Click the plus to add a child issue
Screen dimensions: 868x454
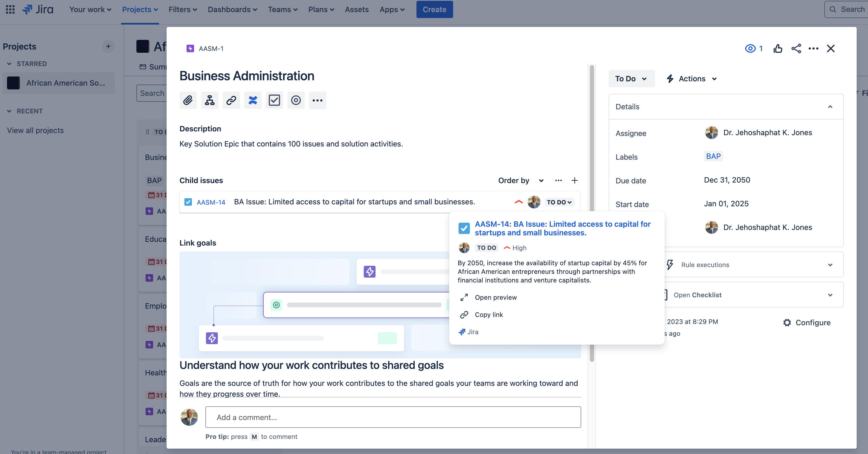point(575,180)
